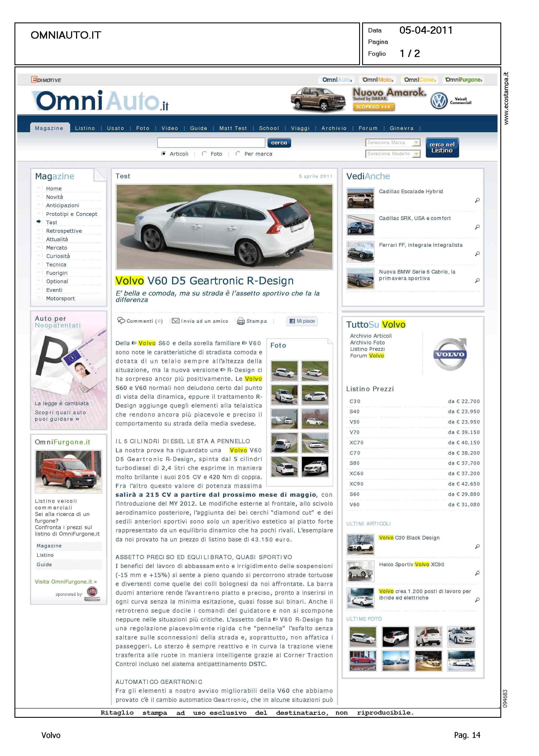Click the Invia ad un amico envelope icon
Viewport: 539px width, 756px height.
tap(176, 320)
